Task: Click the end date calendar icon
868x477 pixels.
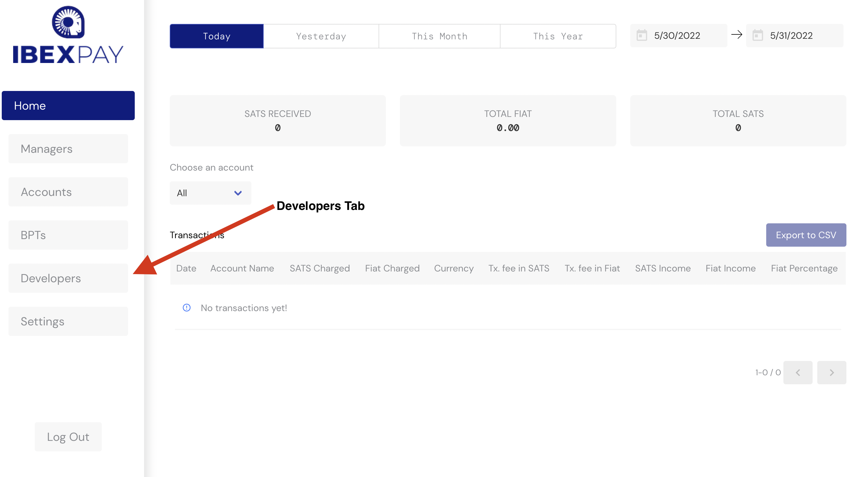Action: click(x=757, y=35)
